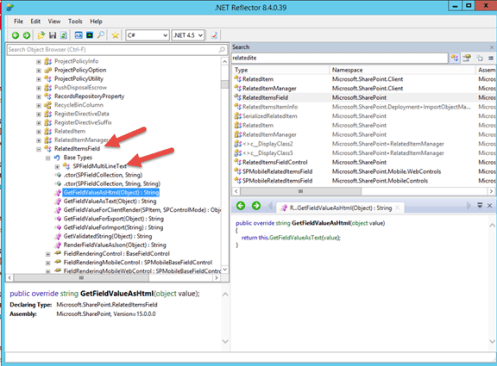Viewport: 497px width, 366px height.
Task: Toggle the search types filter icon
Action: [455, 58]
